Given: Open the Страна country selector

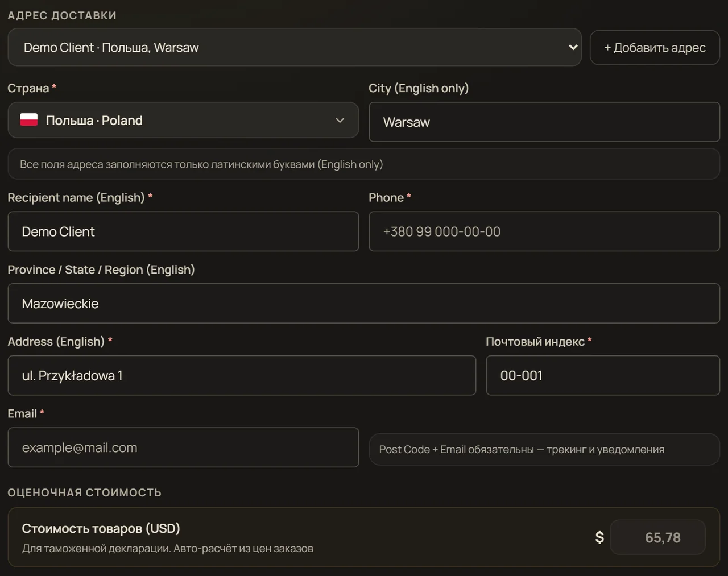Looking at the screenshot, I should tap(183, 120).
